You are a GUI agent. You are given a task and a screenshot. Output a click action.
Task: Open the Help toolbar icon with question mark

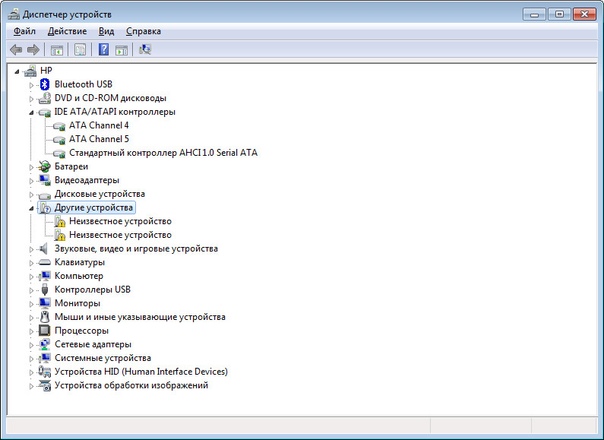coord(104,49)
